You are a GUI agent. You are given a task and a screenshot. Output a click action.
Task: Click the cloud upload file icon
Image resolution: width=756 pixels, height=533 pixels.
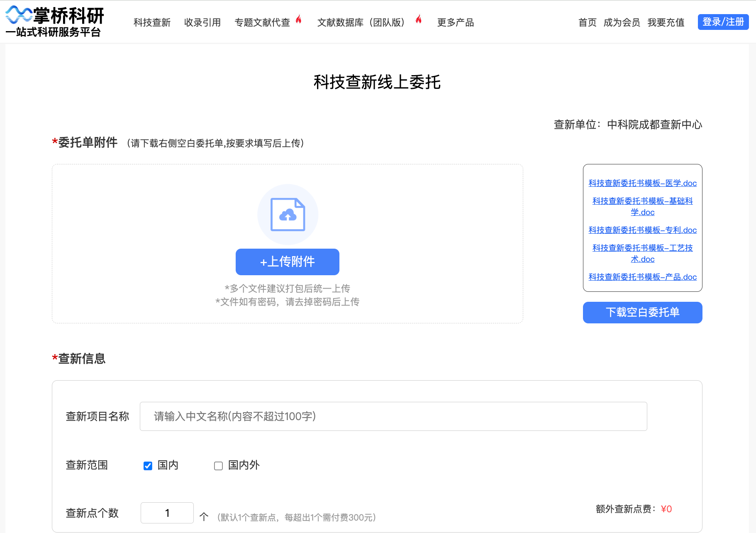288,214
